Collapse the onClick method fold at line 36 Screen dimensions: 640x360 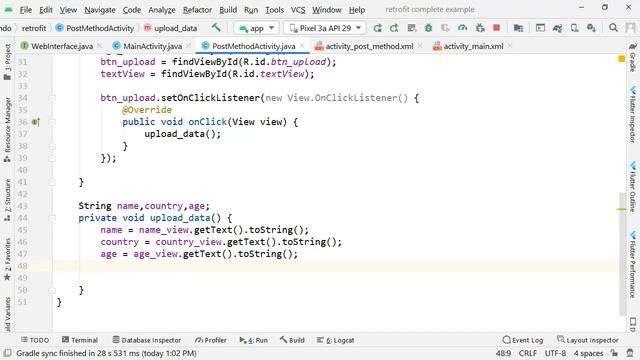click(52, 122)
